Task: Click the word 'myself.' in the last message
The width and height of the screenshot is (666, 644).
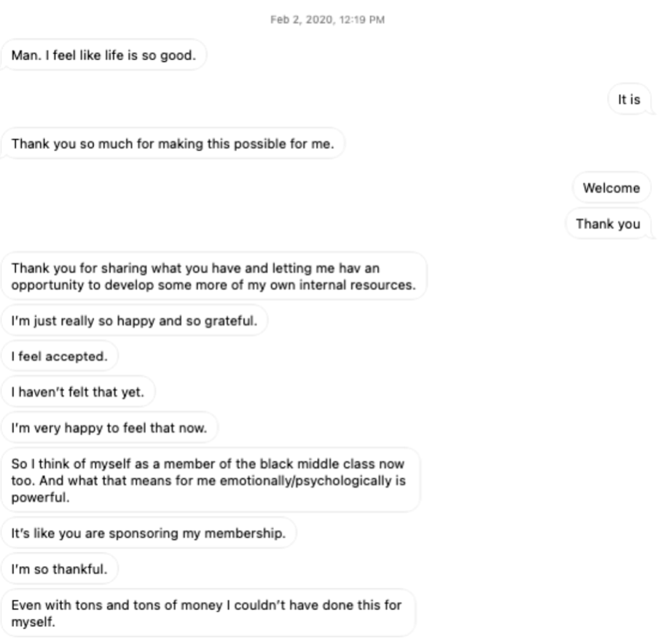Action: click(x=28, y=621)
